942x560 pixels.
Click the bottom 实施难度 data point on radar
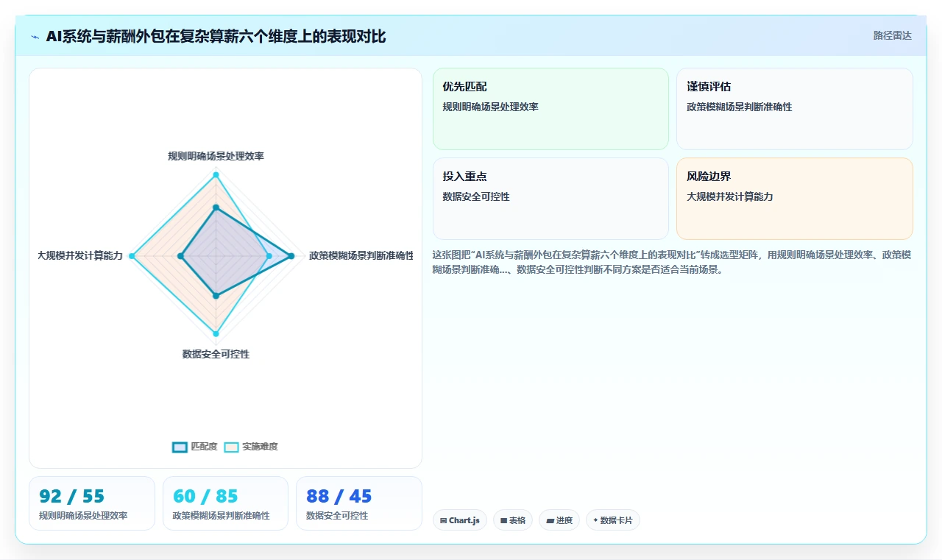point(216,333)
